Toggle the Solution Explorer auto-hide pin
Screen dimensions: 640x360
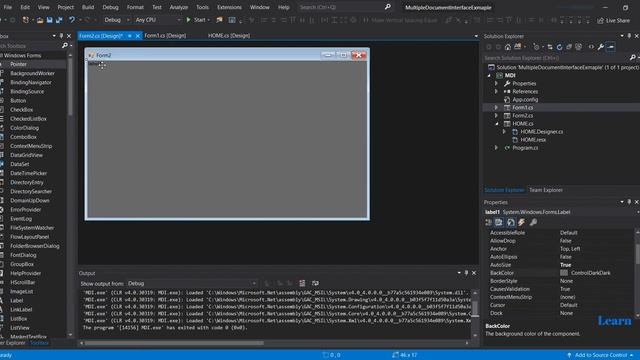(629, 36)
